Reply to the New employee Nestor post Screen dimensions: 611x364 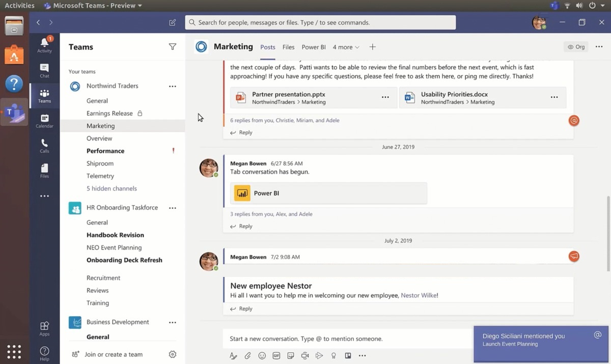click(241, 309)
